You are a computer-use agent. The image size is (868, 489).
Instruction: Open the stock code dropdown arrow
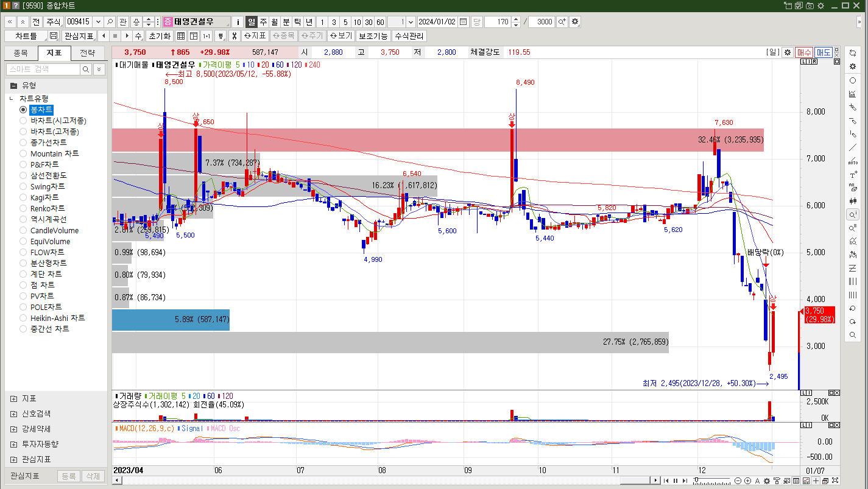[99, 21]
